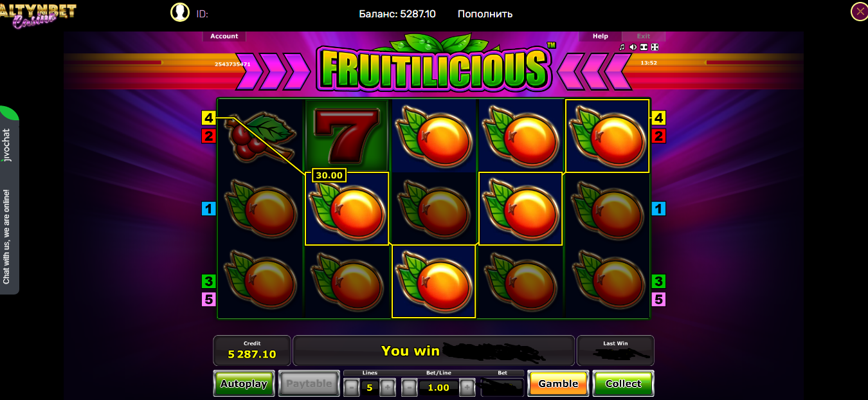Select pink payline marker 5 on right
Screen dimensions: 868x400
pyautogui.click(x=658, y=299)
